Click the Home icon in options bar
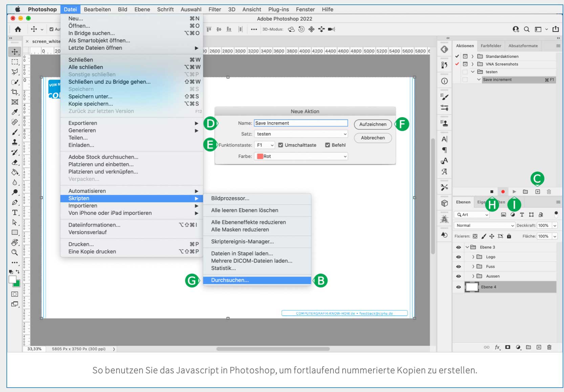 click(x=18, y=29)
